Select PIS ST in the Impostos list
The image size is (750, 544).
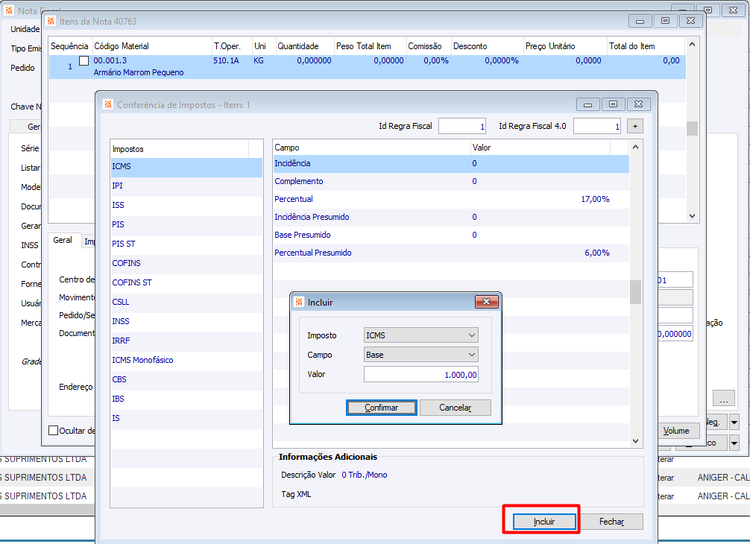pos(187,244)
